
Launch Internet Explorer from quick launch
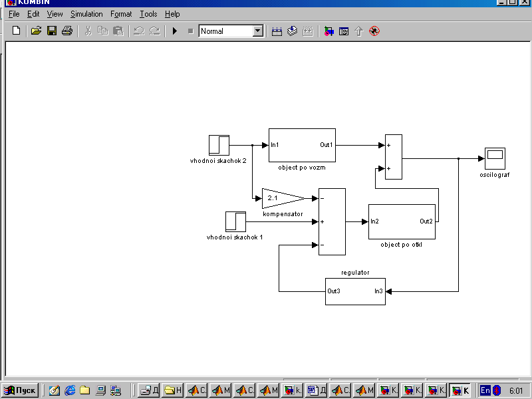tap(70, 390)
